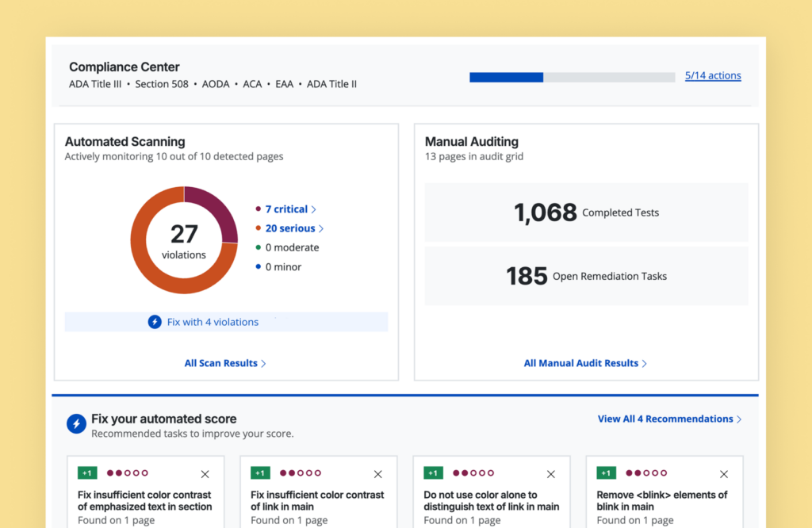Screen dimensions: 812x528
Task: Click the lightning icon in Fix with 4 violations
Action: 155,322
